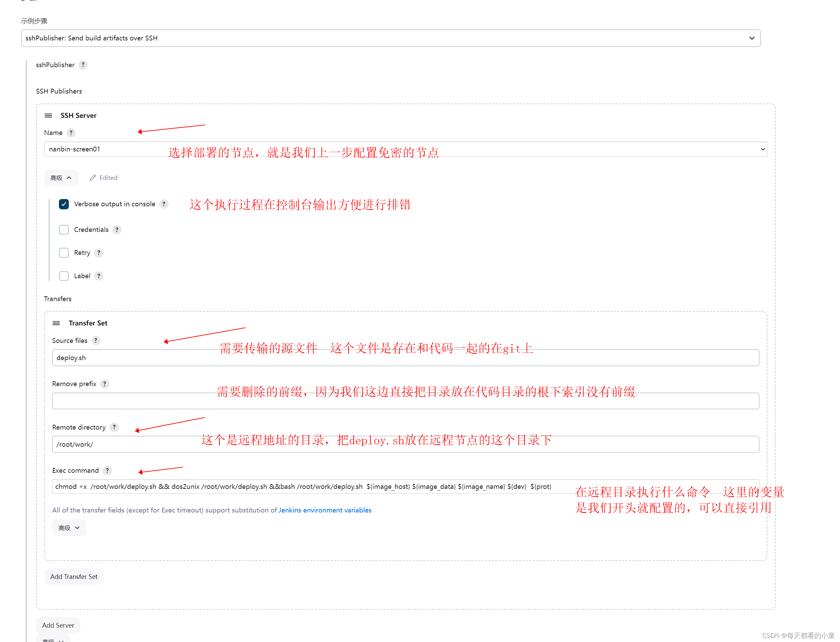840x642 pixels.
Task: Click help icon beside Verbose output in console
Action: 164,204
